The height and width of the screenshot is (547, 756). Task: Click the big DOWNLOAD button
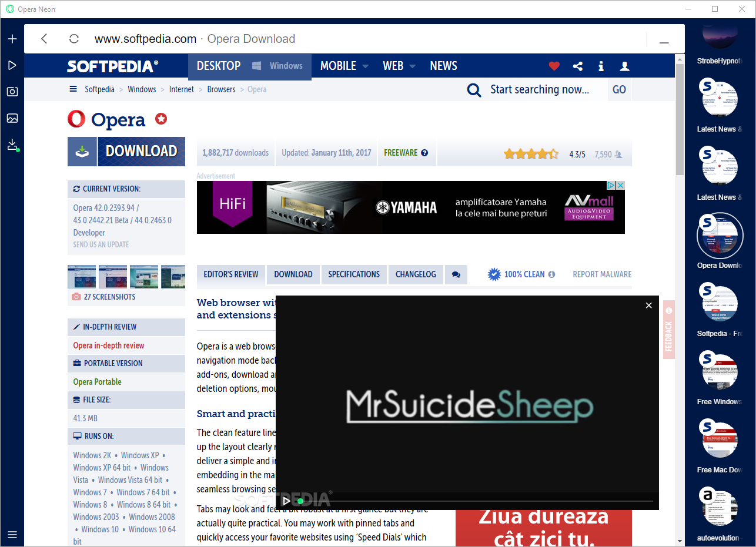click(x=126, y=152)
